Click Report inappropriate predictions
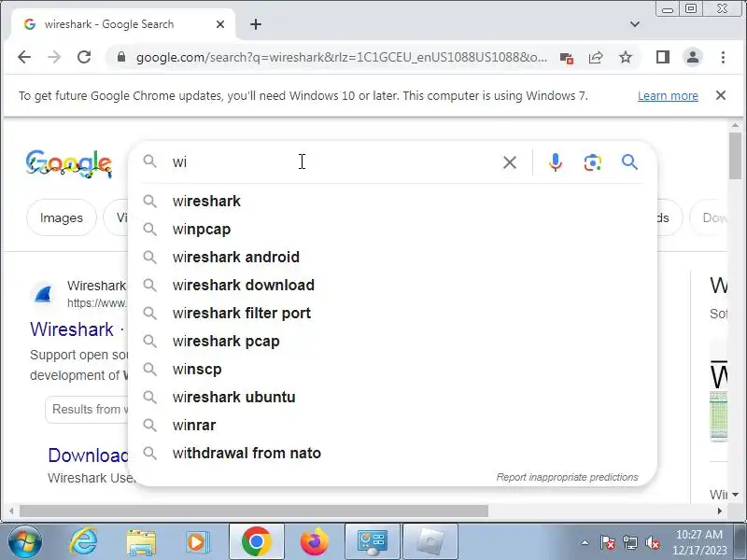The image size is (747, 560). 567,477
